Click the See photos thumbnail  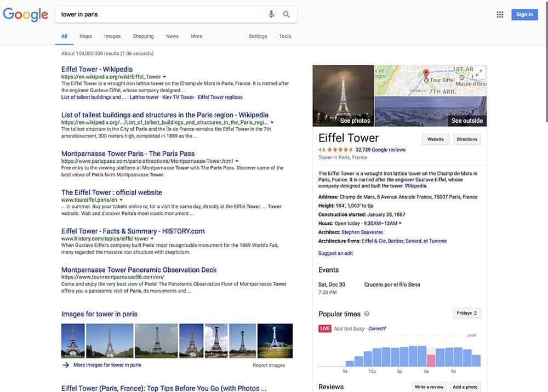pyautogui.click(x=343, y=95)
